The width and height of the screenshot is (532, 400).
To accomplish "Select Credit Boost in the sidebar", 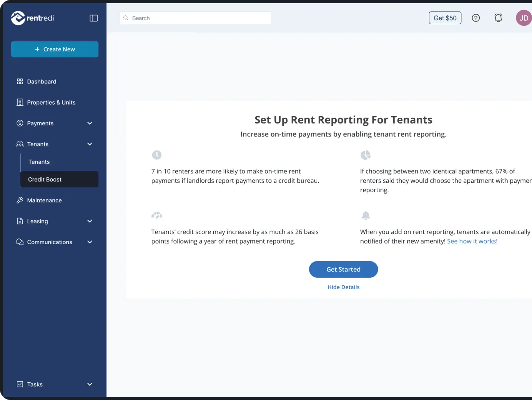I will click(x=59, y=180).
